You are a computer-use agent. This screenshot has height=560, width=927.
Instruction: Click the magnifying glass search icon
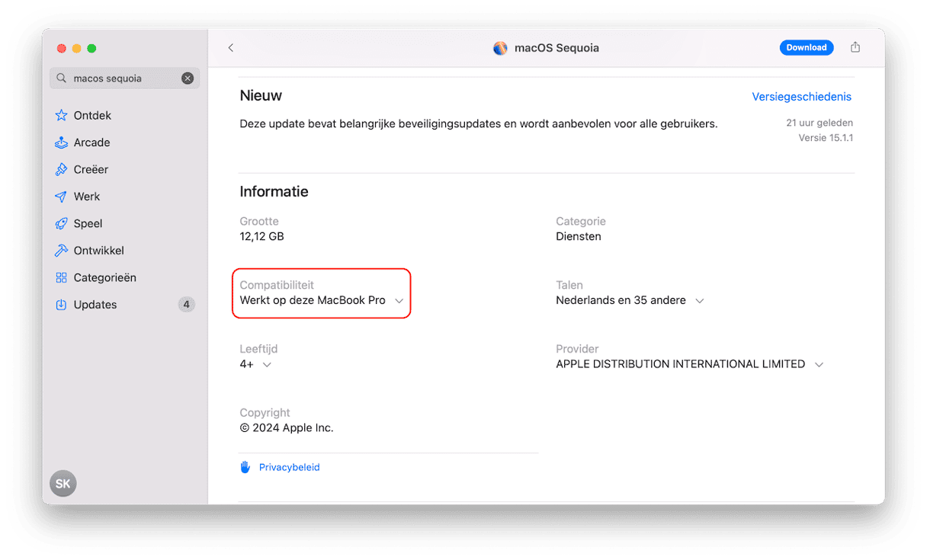[x=62, y=78]
